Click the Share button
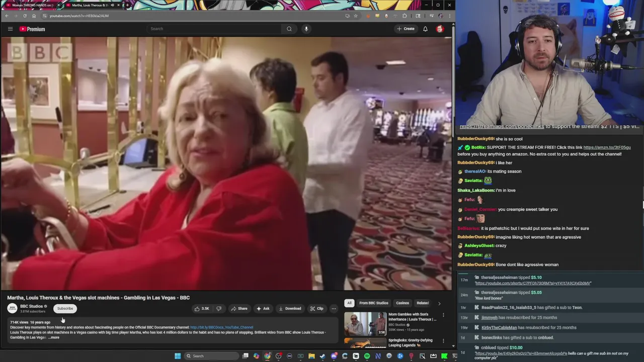 (239, 309)
